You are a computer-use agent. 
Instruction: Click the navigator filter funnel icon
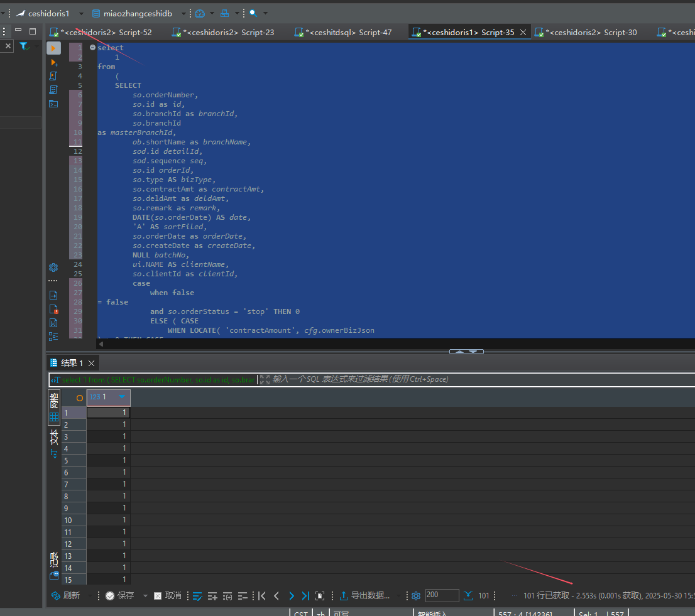(23, 46)
